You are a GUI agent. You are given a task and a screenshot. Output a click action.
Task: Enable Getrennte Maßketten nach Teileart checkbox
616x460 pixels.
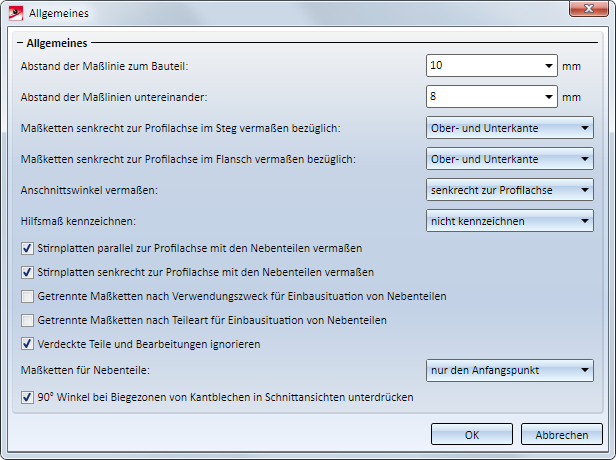pos(27,320)
